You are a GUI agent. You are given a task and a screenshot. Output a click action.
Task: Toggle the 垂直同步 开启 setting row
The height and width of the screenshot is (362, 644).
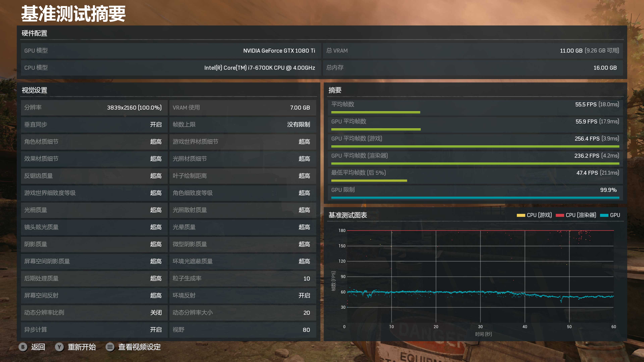coord(94,124)
